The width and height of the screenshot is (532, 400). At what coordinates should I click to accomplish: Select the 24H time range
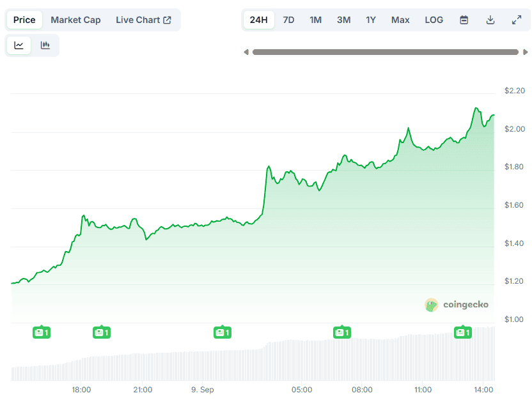[x=259, y=20]
